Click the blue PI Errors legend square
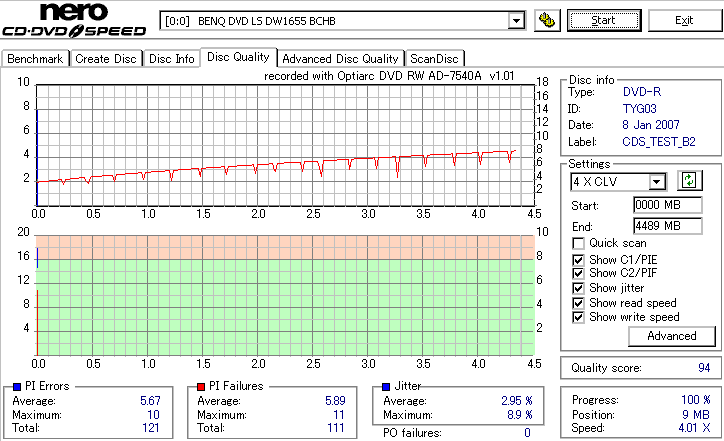 tap(17, 387)
